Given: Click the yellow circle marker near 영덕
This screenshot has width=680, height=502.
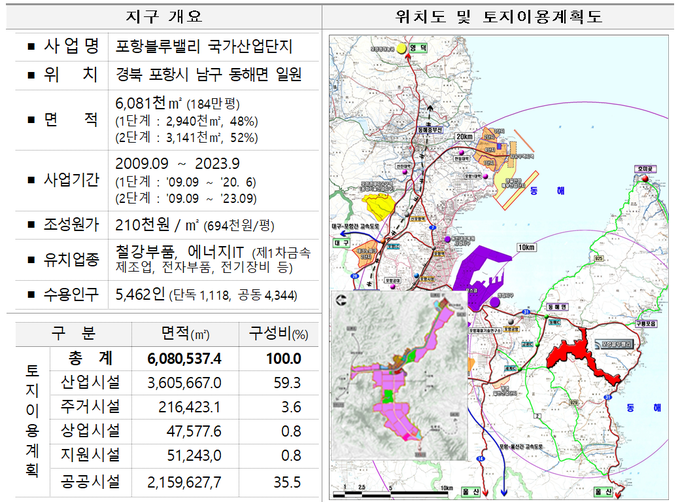Looking at the screenshot, I should 402,48.
